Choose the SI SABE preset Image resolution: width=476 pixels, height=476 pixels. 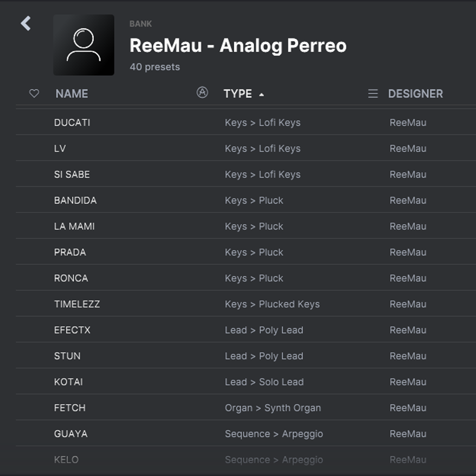72,175
